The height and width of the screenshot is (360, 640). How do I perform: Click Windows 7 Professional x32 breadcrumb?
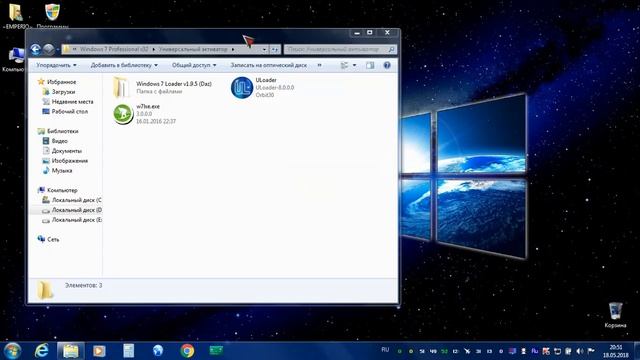pyautogui.click(x=114, y=49)
